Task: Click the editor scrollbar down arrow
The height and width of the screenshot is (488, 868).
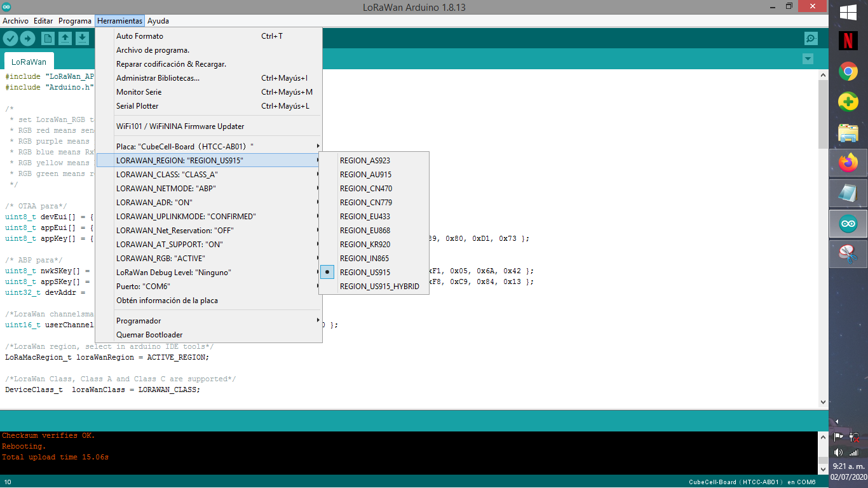Action: (824, 402)
